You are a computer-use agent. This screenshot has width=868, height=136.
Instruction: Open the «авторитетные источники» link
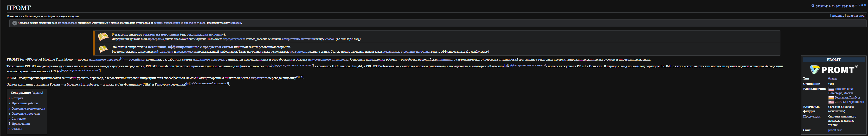click(299, 39)
